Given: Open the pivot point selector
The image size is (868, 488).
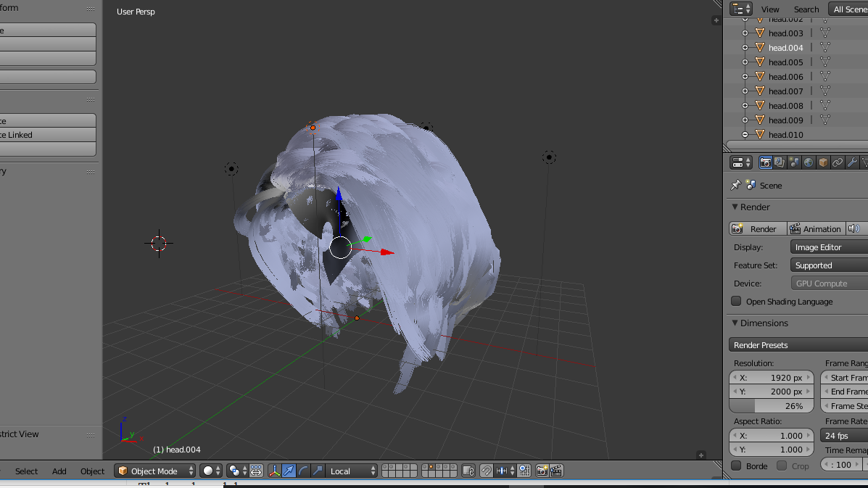Looking at the screenshot, I should [238, 471].
